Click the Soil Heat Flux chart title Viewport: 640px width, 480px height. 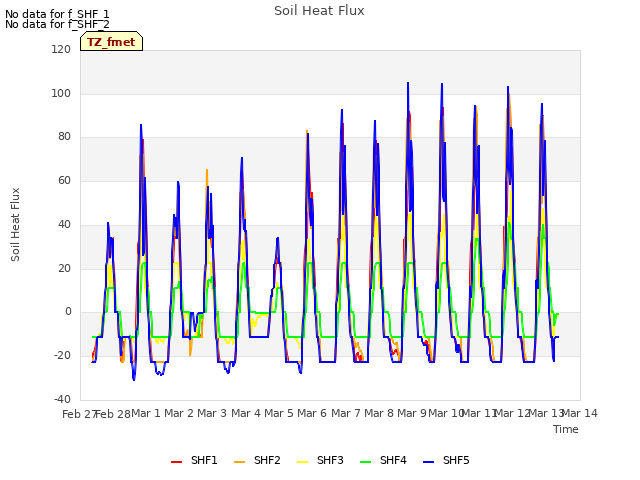[x=319, y=11]
